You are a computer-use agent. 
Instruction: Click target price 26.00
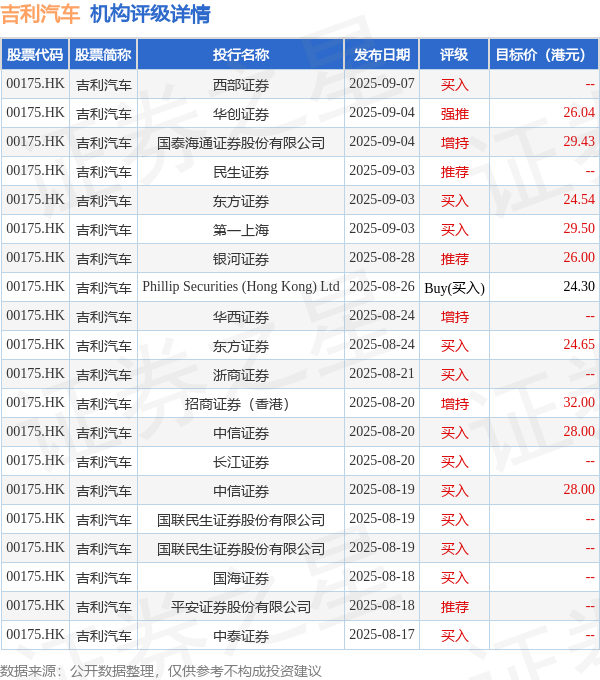tap(579, 258)
